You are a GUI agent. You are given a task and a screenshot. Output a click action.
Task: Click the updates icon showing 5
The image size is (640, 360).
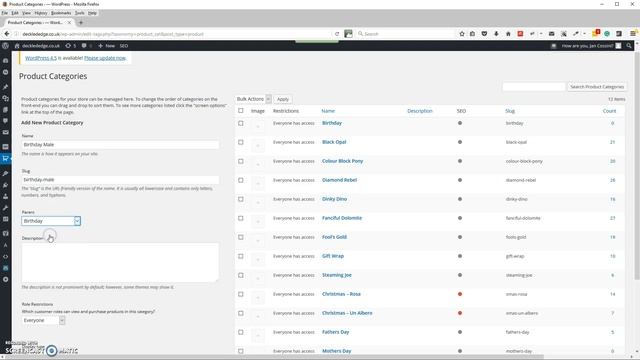(71, 46)
